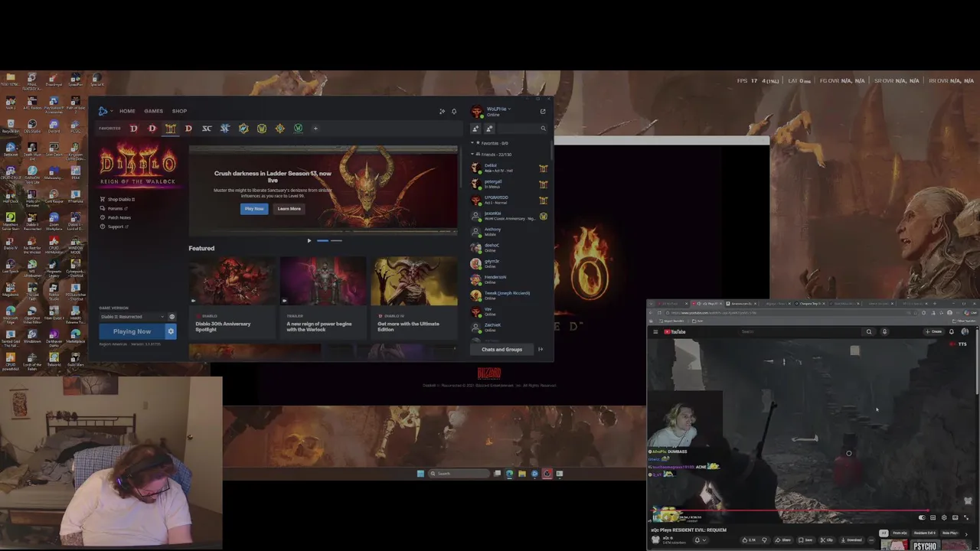The width and height of the screenshot is (980, 551).
Task: Open Core Keeper desktop shortcut
Action: (x=54, y=196)
